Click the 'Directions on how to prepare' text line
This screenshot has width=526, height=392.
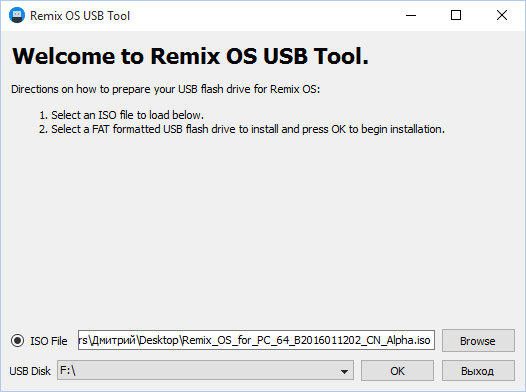[166, 89]
